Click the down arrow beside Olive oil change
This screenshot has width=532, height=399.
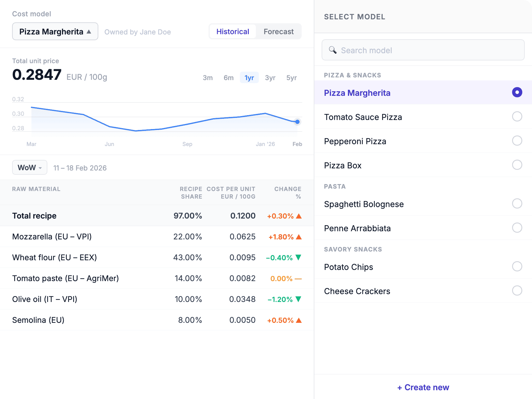(x=298, y=299)
